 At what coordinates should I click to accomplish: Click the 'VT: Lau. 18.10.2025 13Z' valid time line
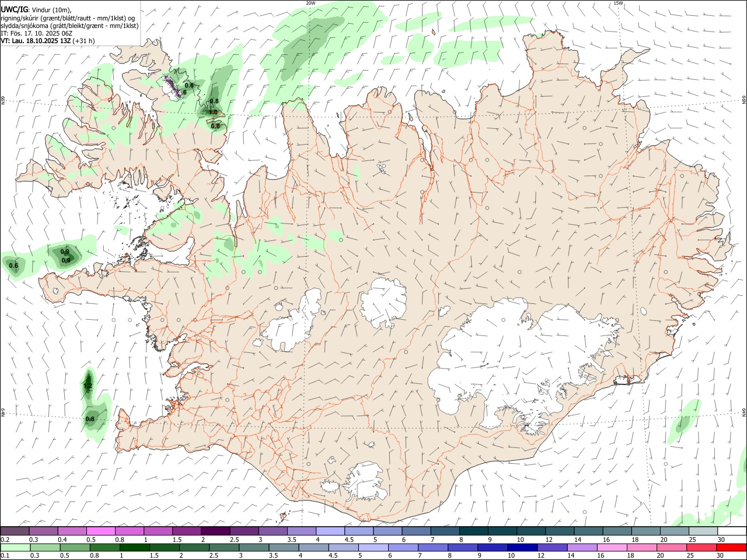coord(36,41)
